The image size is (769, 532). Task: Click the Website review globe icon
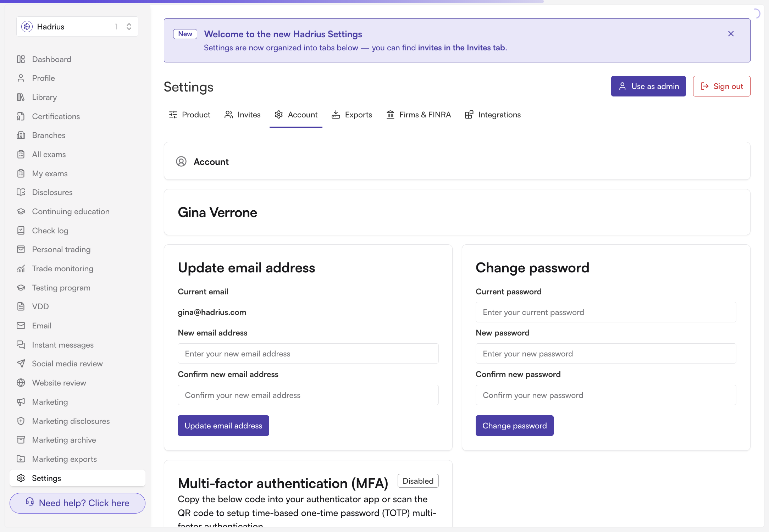(21, 383)
